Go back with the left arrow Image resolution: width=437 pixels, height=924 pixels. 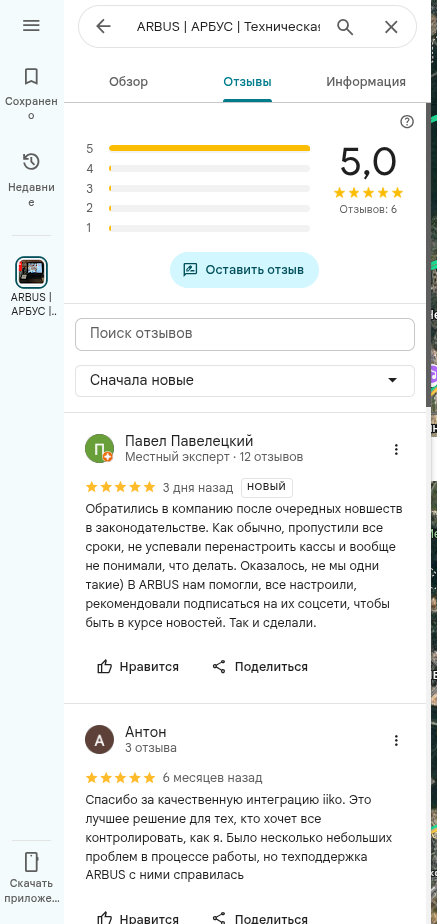point(104,27)
